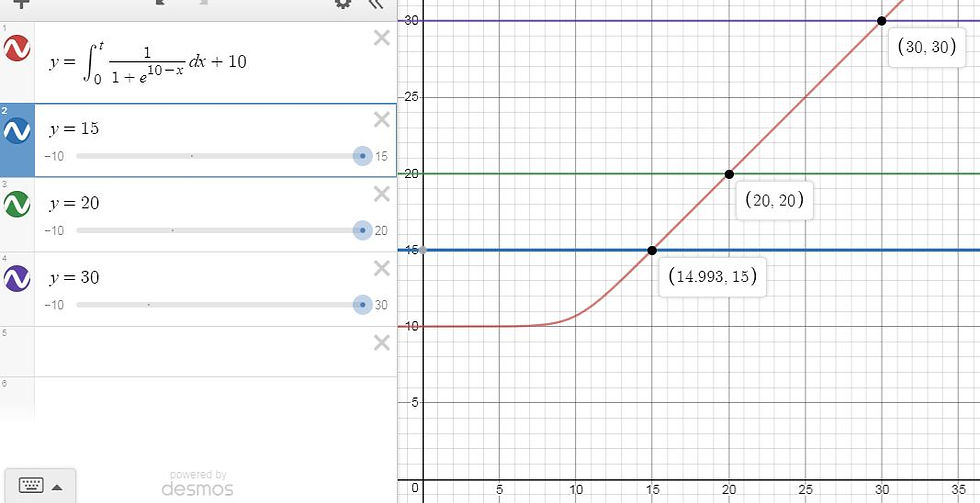Click the y = 20 slider knob
Screen dimensions: 980x503
point(362,231)
